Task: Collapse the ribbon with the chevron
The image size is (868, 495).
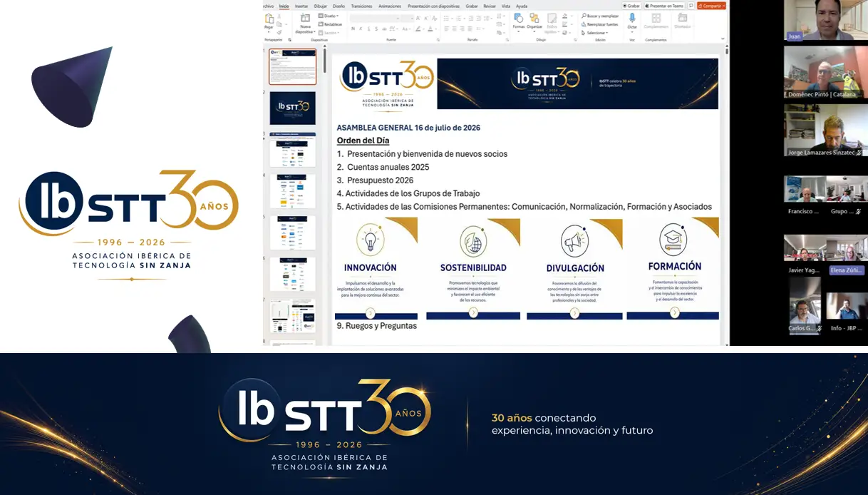Action: pos(723,39)
